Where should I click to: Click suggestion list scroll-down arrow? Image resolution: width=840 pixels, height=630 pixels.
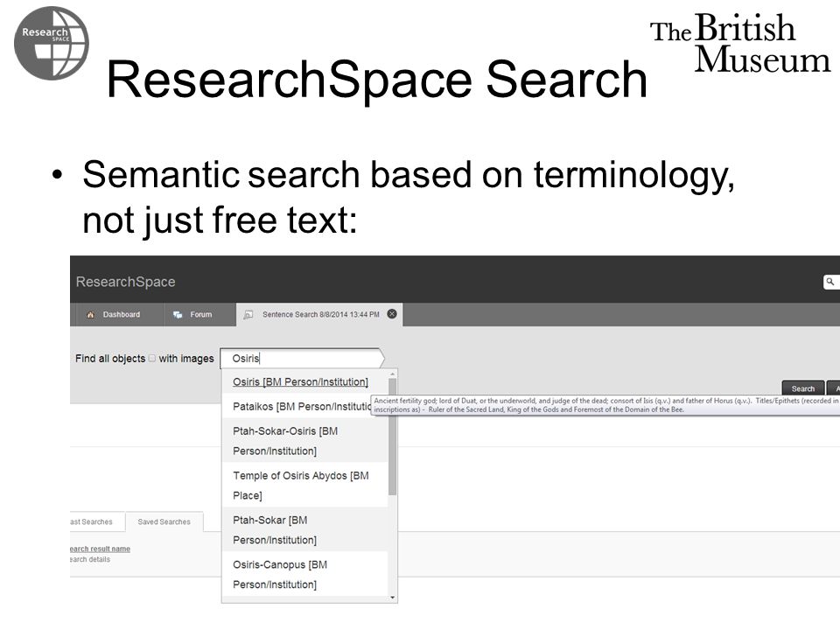click(x=393, y=598)
